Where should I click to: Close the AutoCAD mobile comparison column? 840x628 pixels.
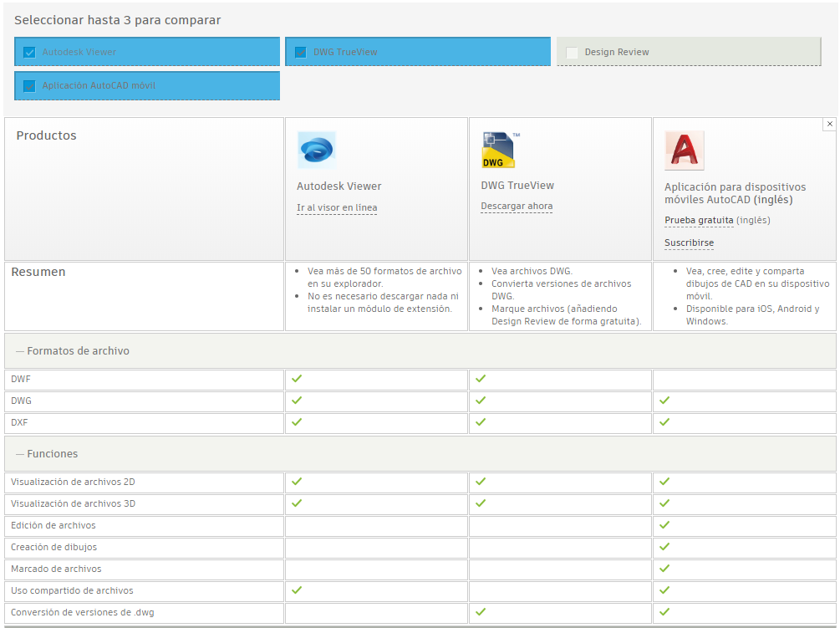(829, 124)
